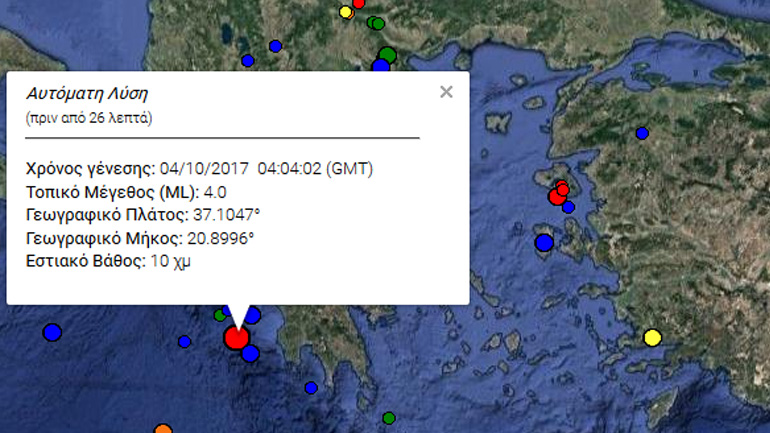
Task: Click the 'Αυτόματη Λύση' popup title
Action: coord(87,93)
